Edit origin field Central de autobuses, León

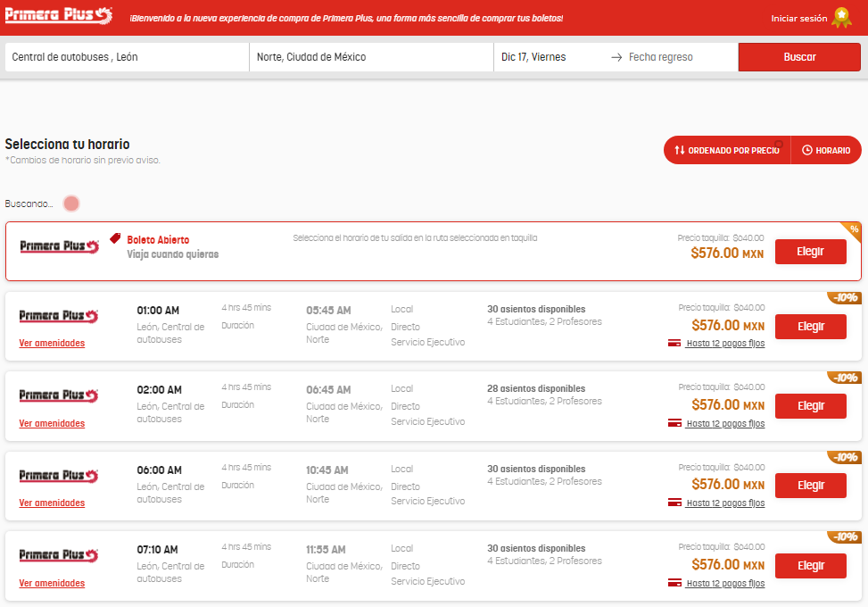click(127, 57)
